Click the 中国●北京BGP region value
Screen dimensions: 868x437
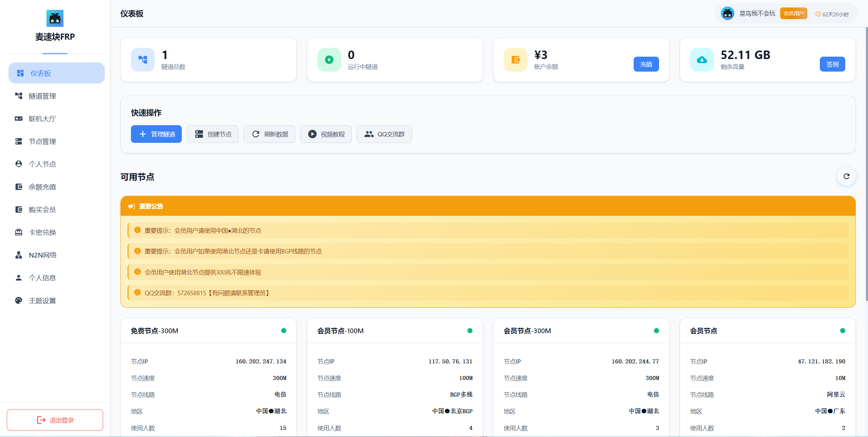pos(452,411)
